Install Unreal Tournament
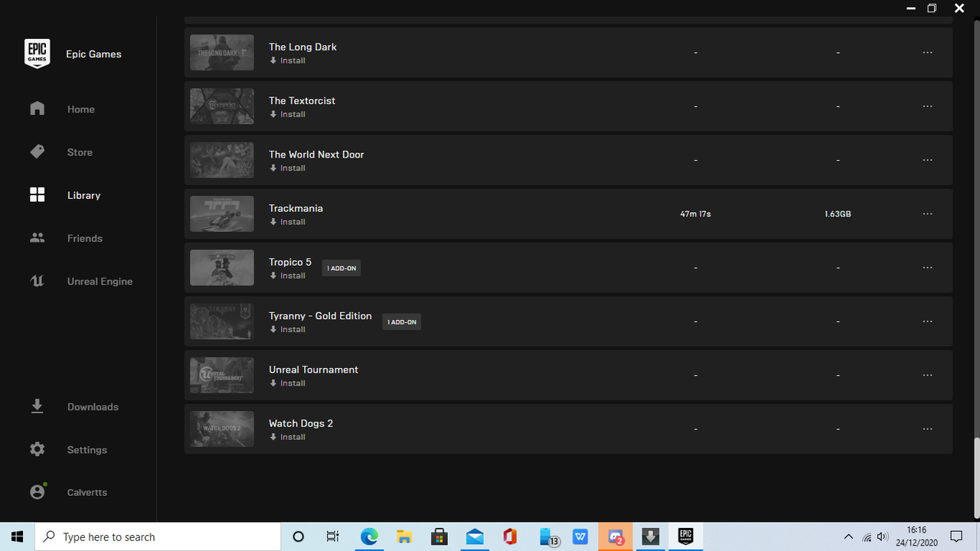This screenshot has width=980, height=551. 287,383
